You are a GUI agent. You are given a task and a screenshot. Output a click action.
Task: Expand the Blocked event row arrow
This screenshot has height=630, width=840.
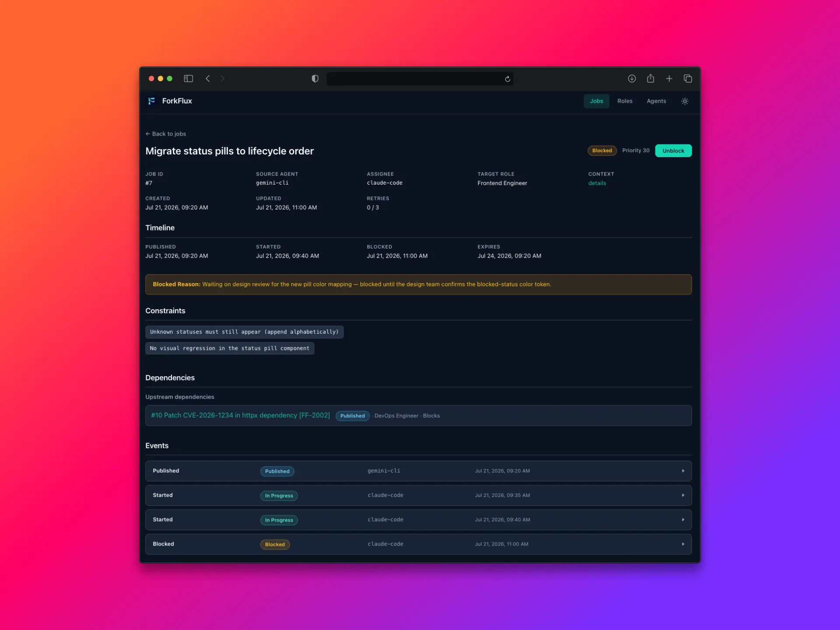point(683,544)
